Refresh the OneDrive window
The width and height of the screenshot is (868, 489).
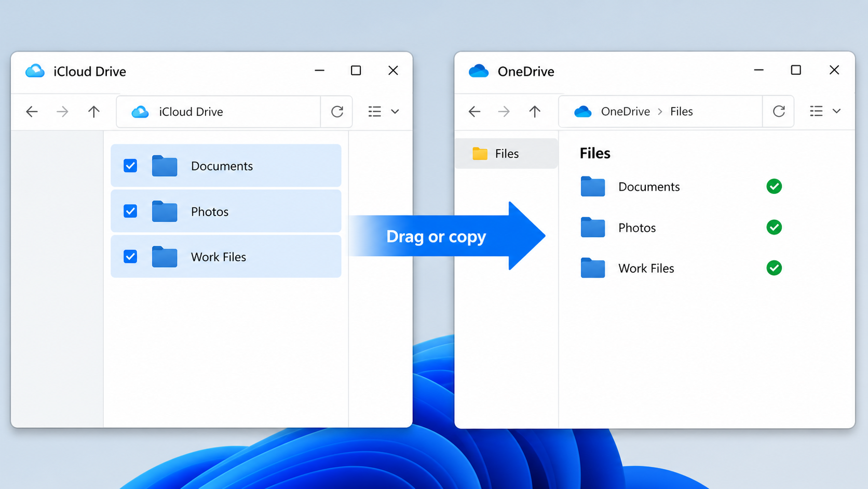[779, 111]
